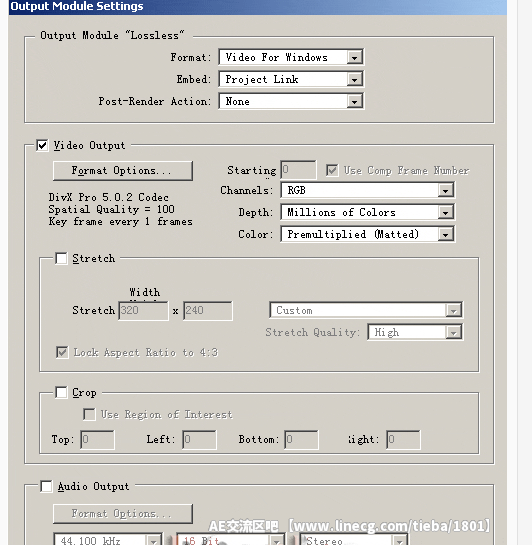Toggle Lock Aspect Ratio to 4:3
Image resolution: width=532 pixels, height=545 pixels.
pyautogui.click(x=62, y=352)
